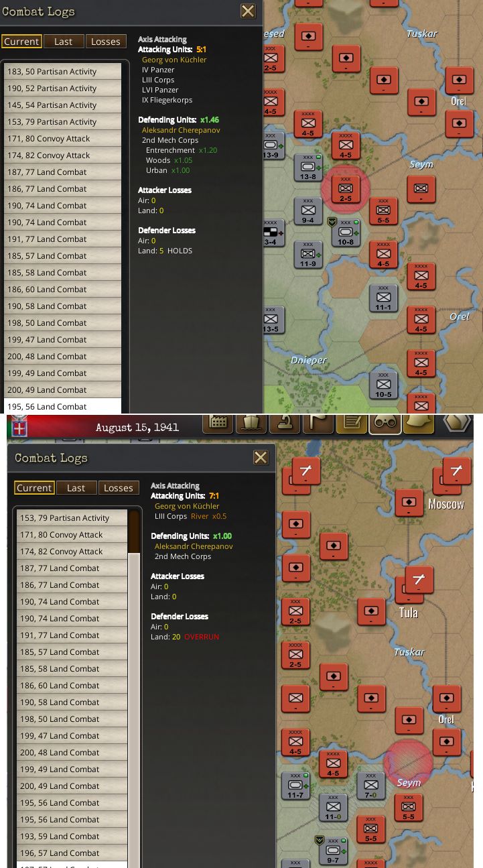Select the highlighted red 2-5 infantry unit
Image resolution: width=483 pixels, height=868 pixels.
346,189
